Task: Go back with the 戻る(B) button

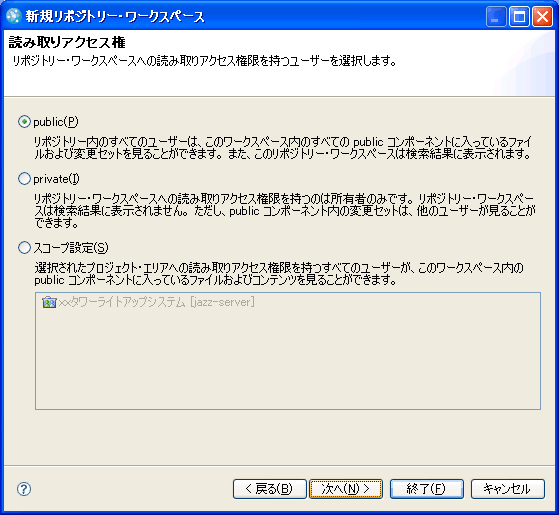Action: 270,489
